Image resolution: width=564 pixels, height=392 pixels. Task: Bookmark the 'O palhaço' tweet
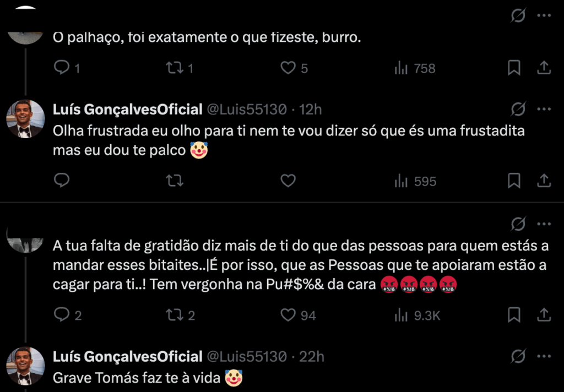[x=514, y=68]
